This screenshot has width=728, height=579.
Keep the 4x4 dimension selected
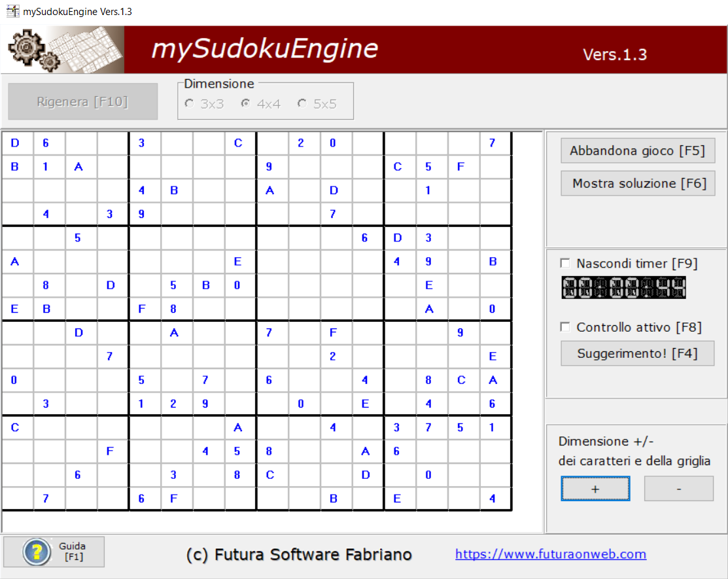(x=245, y=103)
